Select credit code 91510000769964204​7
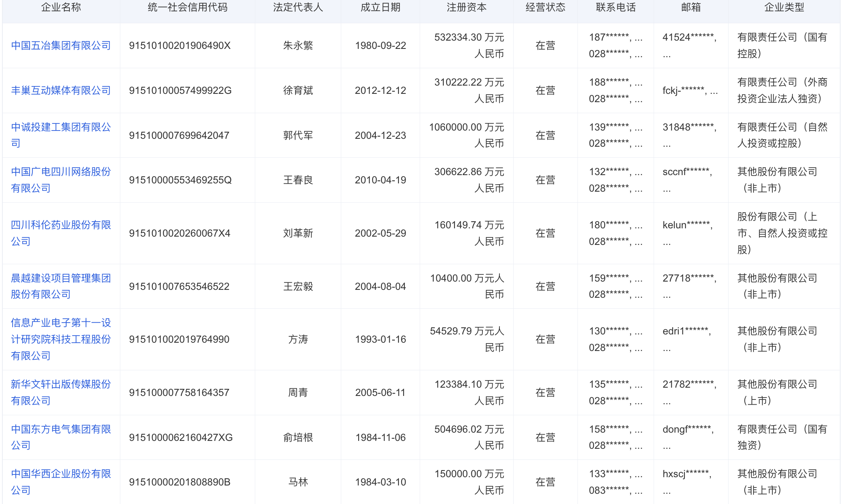 tap(179, 135)
